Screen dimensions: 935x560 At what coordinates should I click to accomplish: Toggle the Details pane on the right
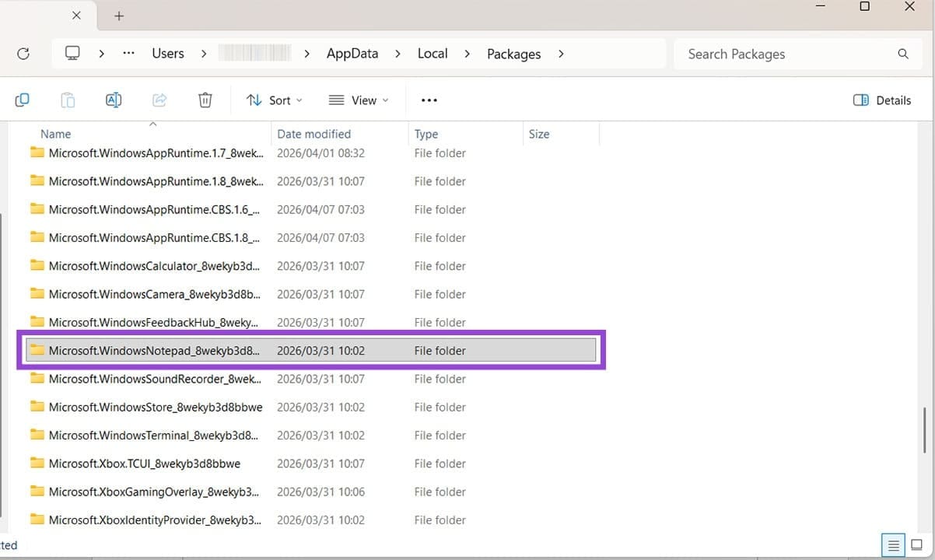pos(881,100)
